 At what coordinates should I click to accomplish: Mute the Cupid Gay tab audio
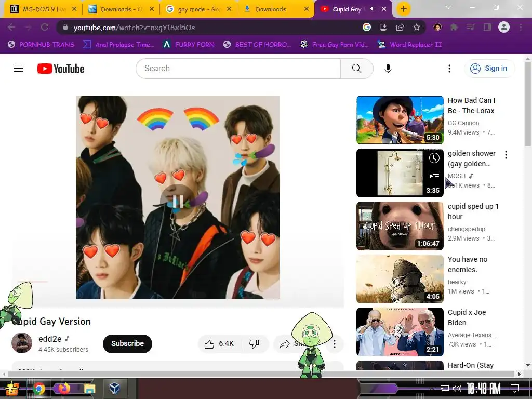coord(373,9)
